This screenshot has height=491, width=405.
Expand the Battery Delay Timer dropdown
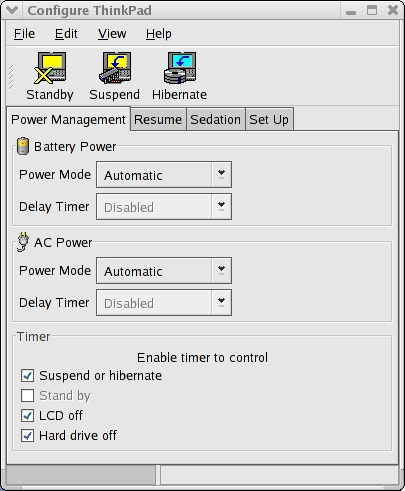[x=164, y=207]
